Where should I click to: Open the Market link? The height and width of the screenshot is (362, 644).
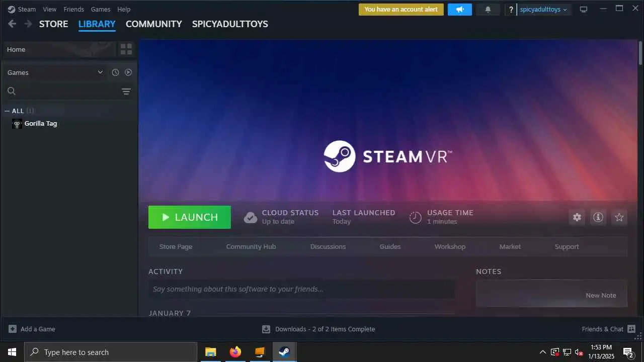click(x=510, y=247)
